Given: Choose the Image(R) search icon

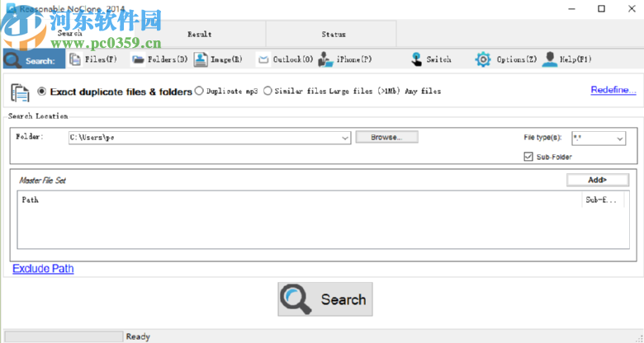Looking at the screenshot, I should coord(201,59).
